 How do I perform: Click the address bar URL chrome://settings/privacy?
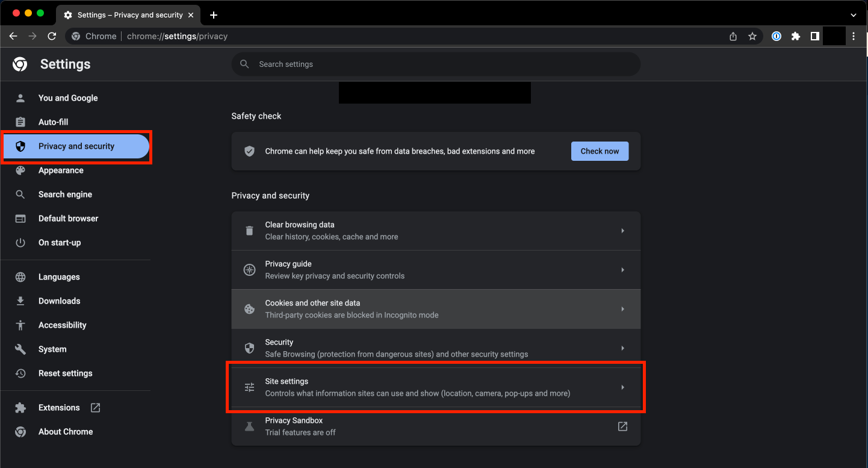pyautogui.click(x=177, y=36)
